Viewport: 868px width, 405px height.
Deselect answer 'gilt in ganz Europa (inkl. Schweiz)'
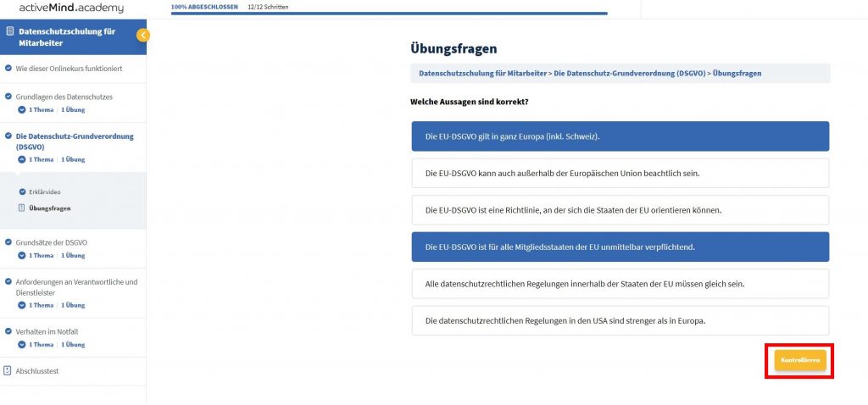click(x=620, y=136)
